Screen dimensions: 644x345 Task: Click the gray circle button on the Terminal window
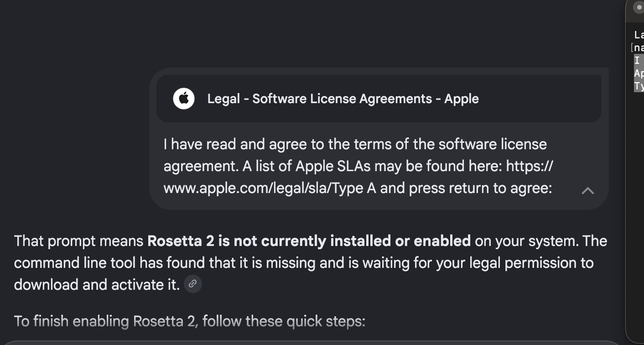point(639,8)
